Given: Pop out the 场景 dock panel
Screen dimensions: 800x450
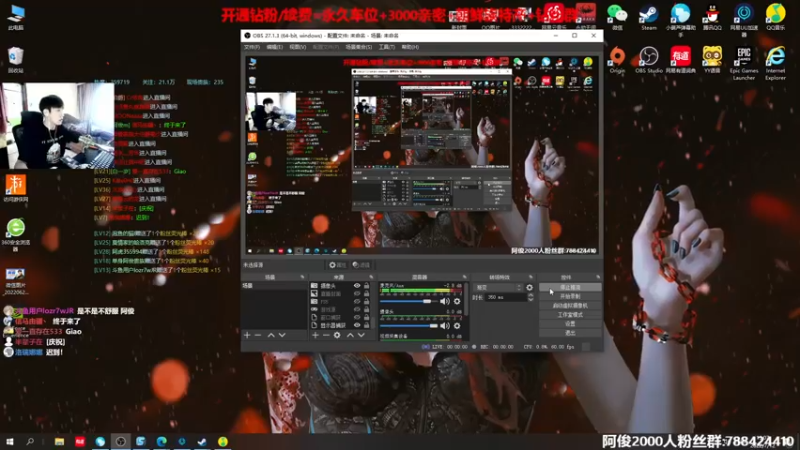Looking at the screenshot, I should tap(302, 277).
